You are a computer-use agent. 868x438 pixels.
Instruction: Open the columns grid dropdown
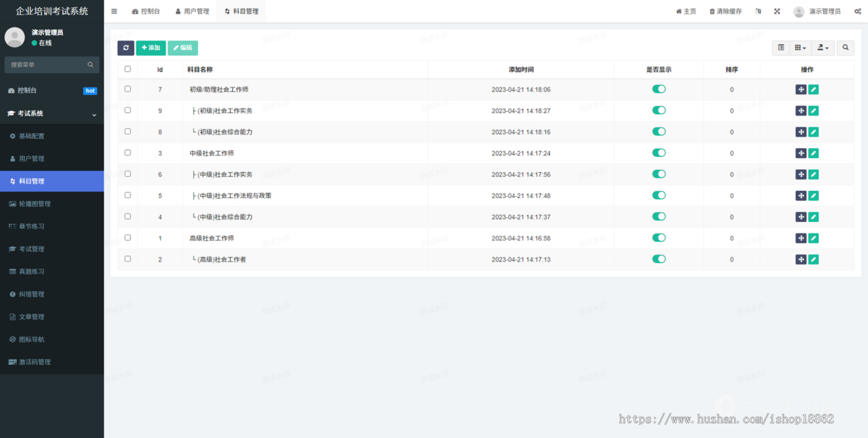(800, 48)
